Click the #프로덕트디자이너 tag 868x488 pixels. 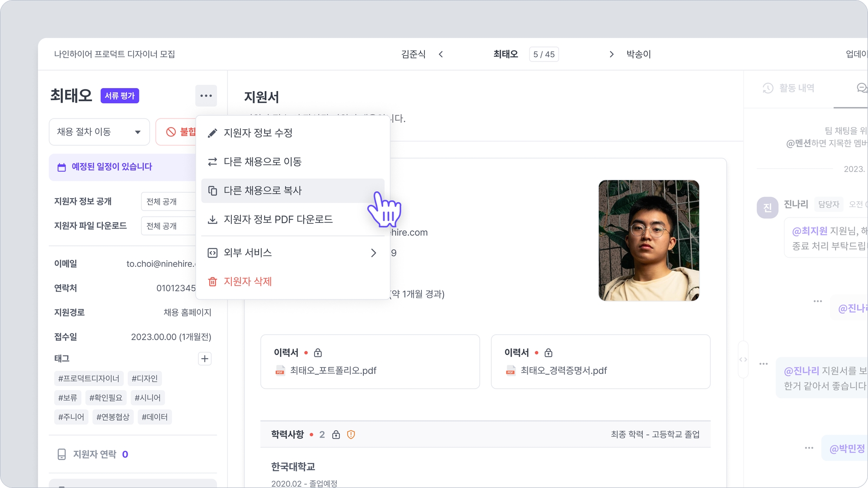tap(89, 379)
